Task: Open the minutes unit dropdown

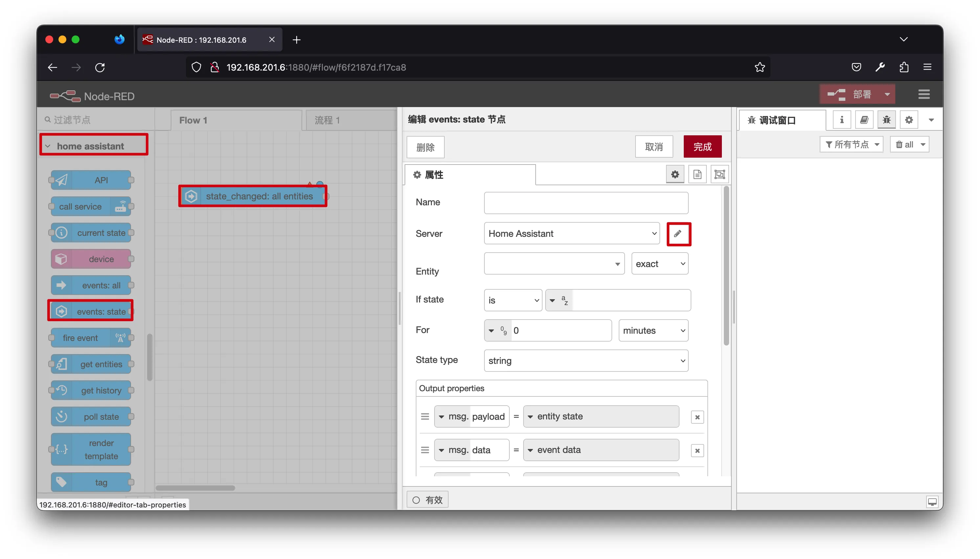Action: [653, 330]
